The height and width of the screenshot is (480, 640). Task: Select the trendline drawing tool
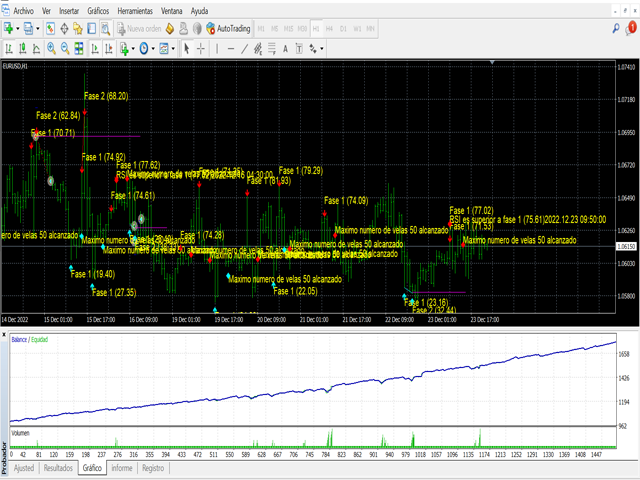[x=244, y=49]
